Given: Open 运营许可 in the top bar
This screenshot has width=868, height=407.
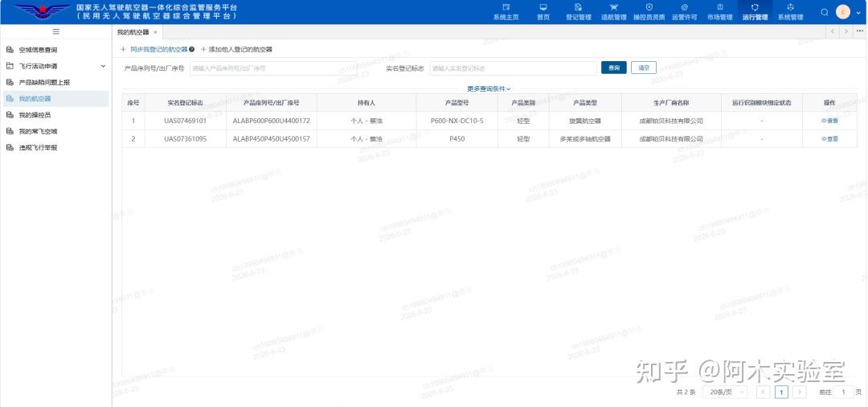Looking at the screenshot, I should [x=684, y=11].
